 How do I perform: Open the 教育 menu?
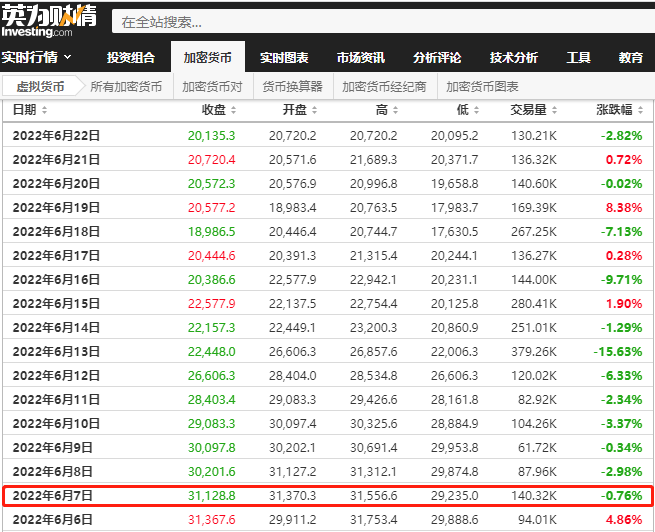point(630,57)
